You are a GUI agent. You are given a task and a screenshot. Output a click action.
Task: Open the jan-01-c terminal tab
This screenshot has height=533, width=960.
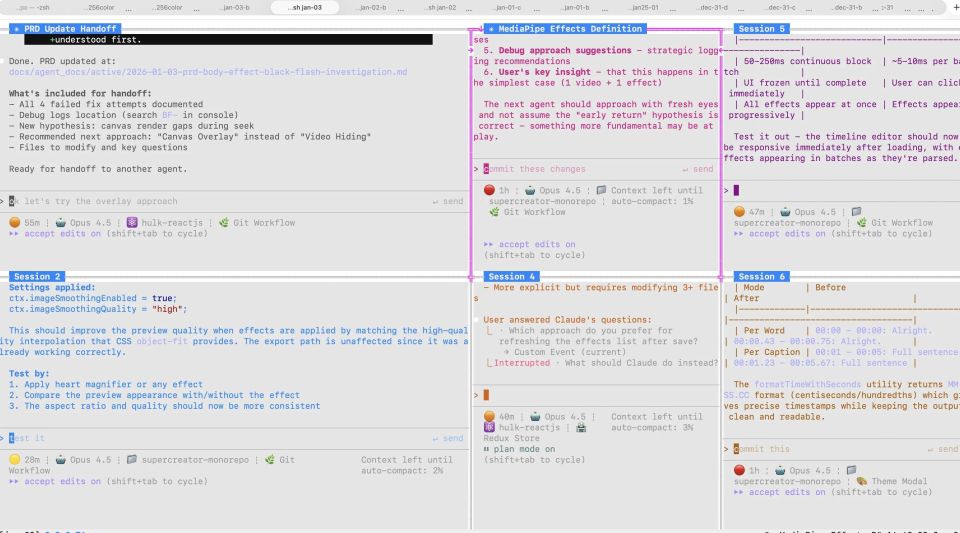tap(509, 7)
